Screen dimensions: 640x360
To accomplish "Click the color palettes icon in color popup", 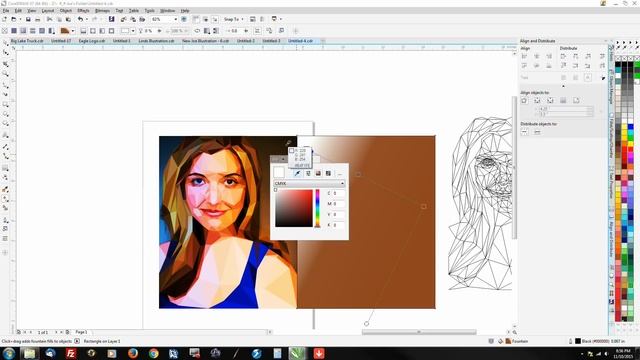I will tap(328, 173).
